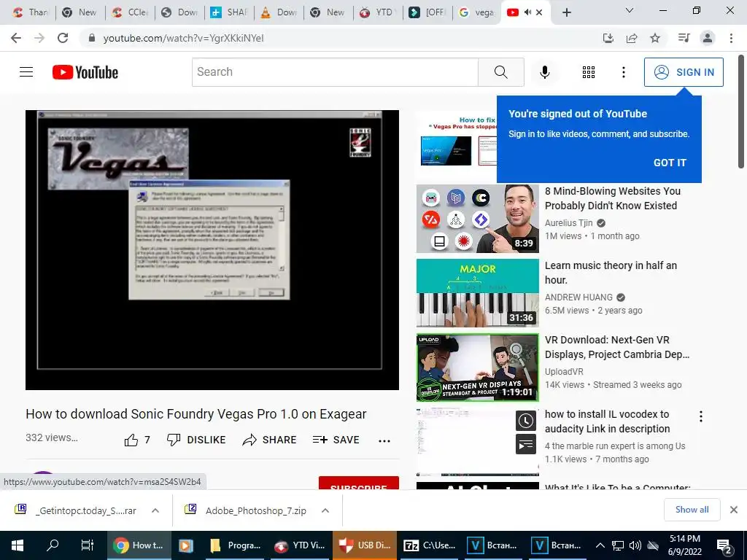Switch to the YTD tab

click(x=378, y=12)
